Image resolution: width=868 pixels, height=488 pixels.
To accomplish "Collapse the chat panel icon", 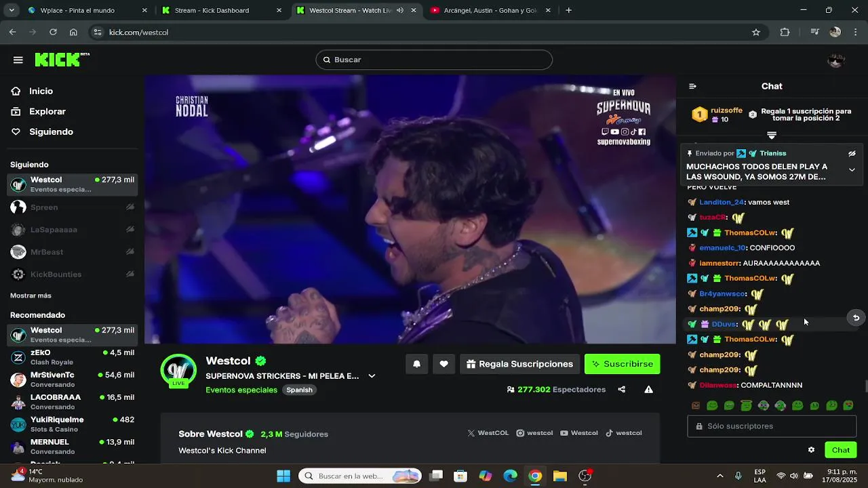I will (692, 86).
